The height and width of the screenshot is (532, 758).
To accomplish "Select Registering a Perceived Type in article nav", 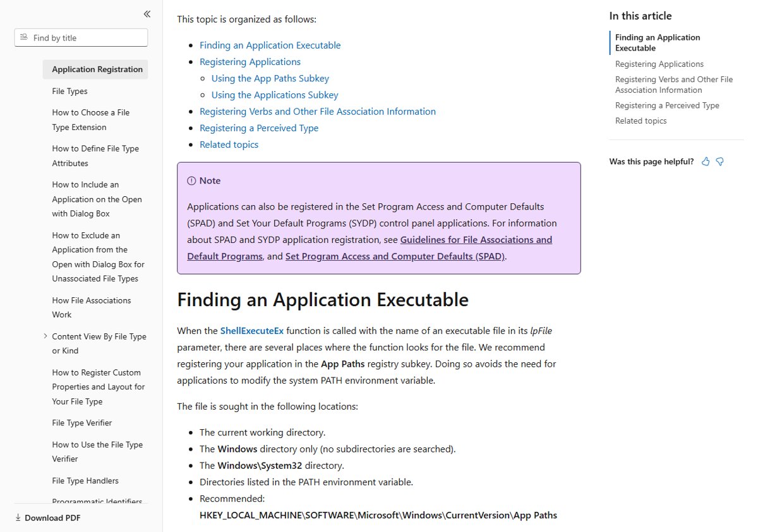I will coord(667,105).
